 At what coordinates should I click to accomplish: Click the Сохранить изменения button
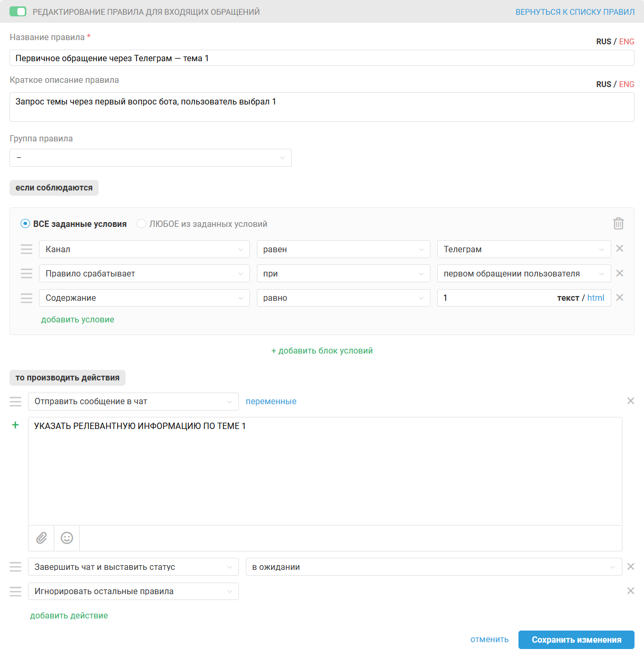576,640
